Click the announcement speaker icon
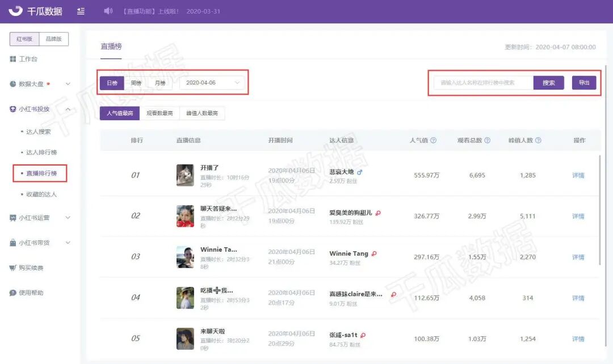Viewport: 613px width, 364px height. (108, 11)
